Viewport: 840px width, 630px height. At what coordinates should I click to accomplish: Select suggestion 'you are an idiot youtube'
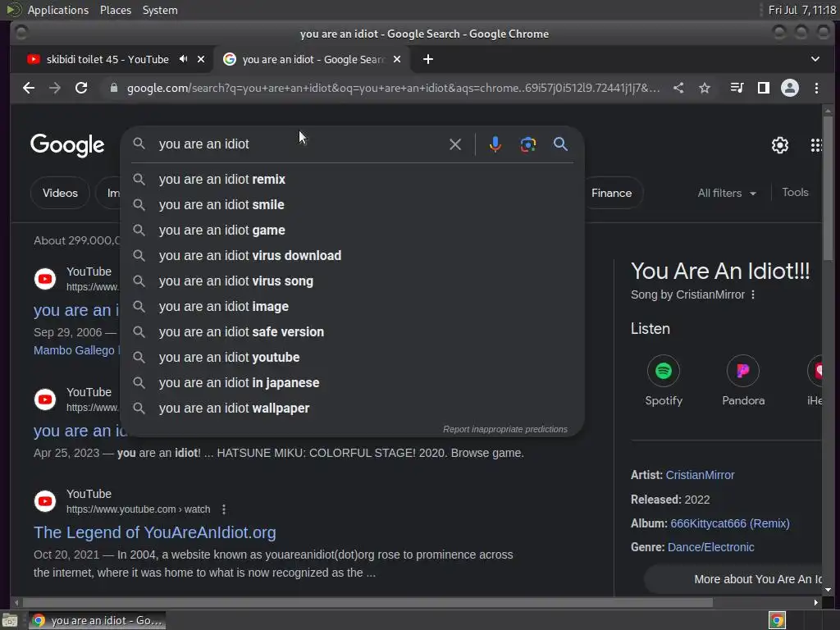[x=353, y=358]
